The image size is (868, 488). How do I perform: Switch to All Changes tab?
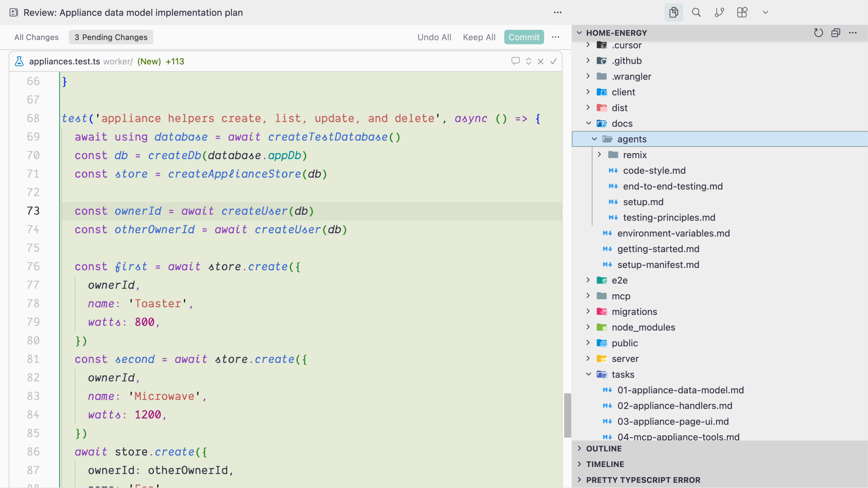pyautogui.click(x=36, y=37)
